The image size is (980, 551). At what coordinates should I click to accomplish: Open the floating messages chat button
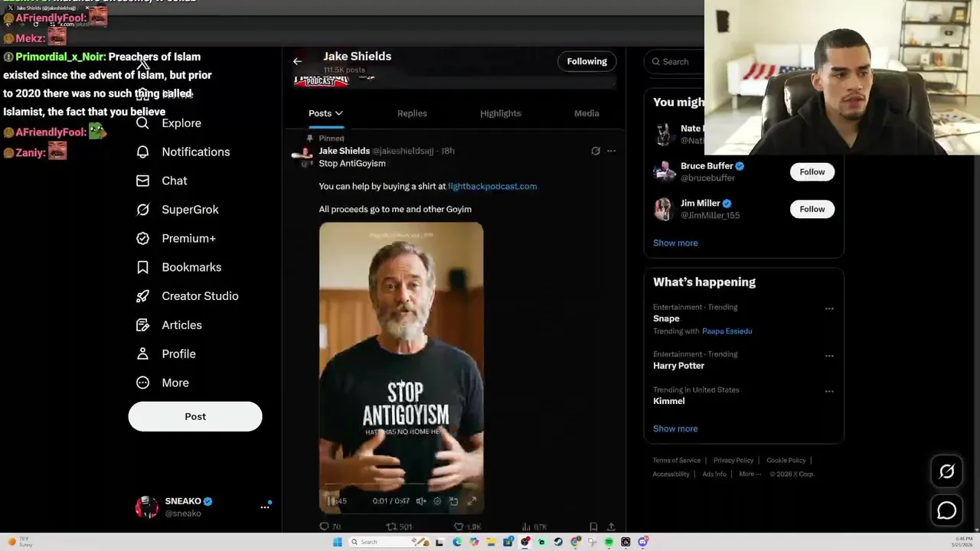pos(946,510)
